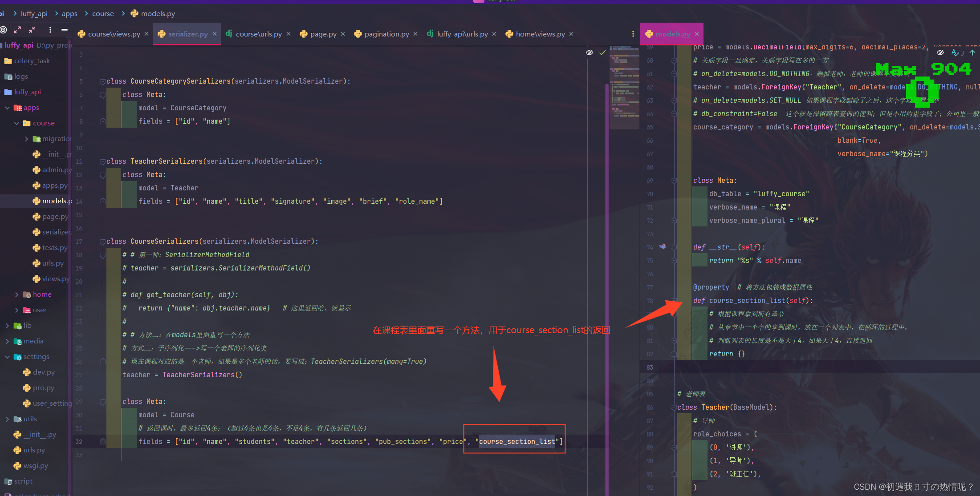Screen dimensions: 980x496
Task: Click the Expand All arrows icon
Action: (17, 30)
